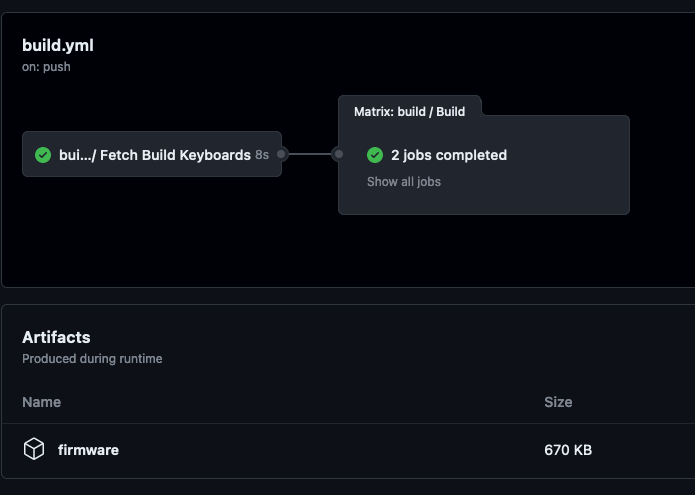695x495 pixels.
Task: Click the build.yml workflow title
Action: (58, 45)
